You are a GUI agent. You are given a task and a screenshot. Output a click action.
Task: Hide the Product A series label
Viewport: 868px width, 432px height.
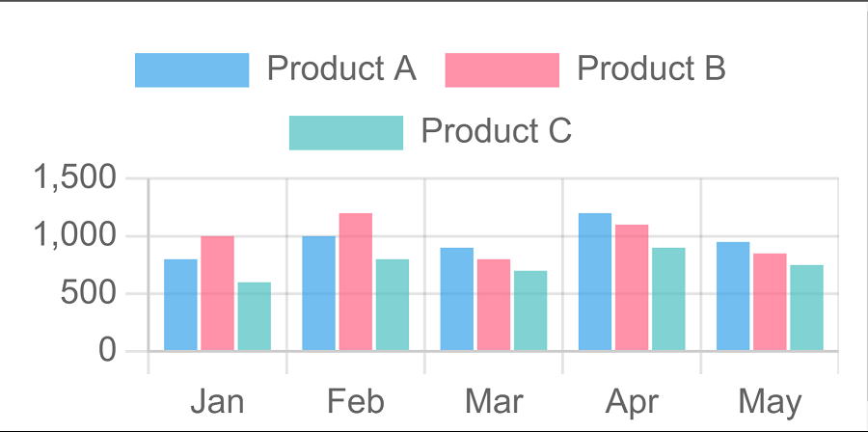point(341,69)
